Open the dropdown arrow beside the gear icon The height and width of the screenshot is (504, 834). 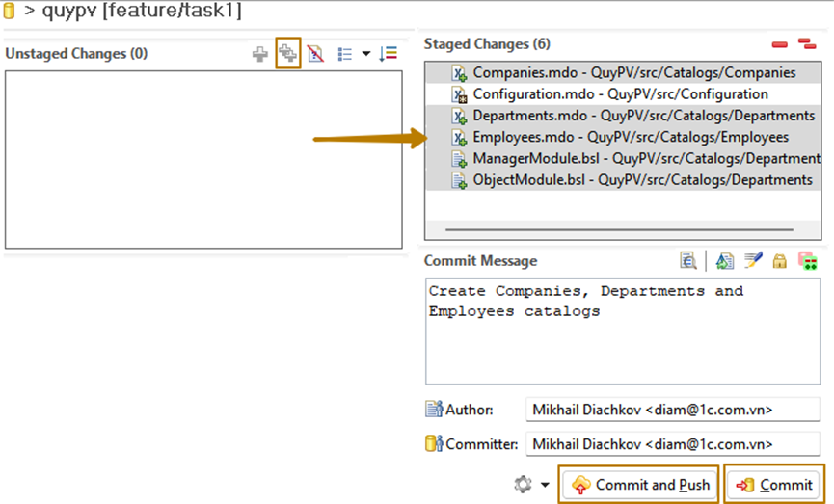pos(545,485)
